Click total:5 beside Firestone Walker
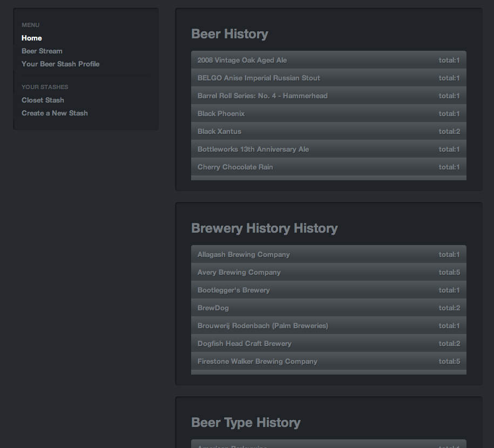 449,361
